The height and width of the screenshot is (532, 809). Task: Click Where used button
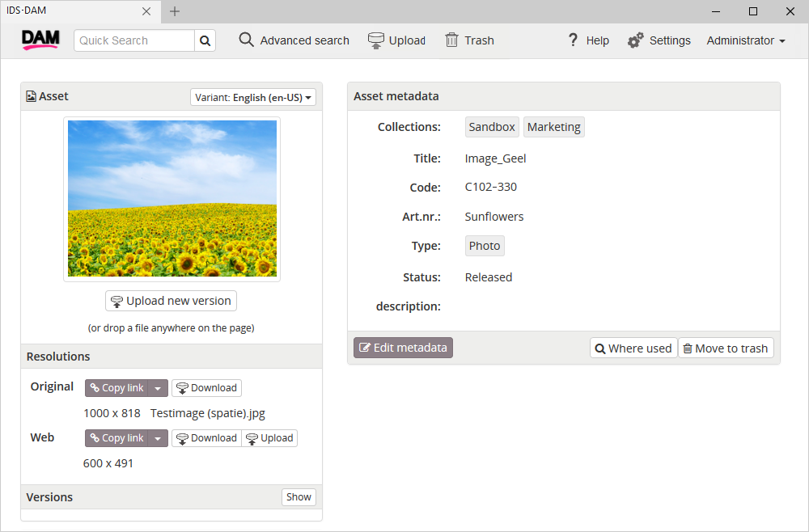[633, 348]
